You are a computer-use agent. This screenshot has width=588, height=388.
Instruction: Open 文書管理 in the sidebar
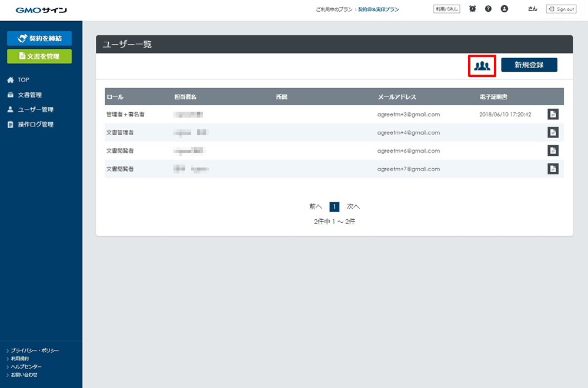(29, 95)
